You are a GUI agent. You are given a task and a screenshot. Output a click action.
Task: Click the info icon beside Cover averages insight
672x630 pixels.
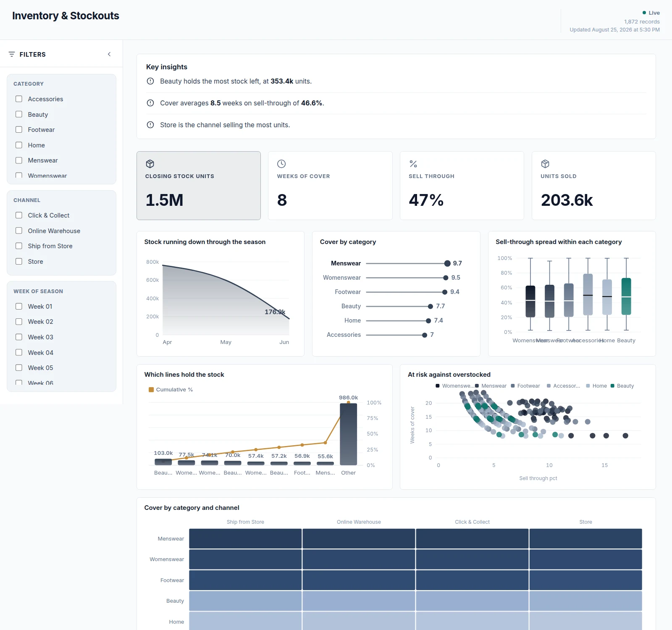tap(150, 103)
